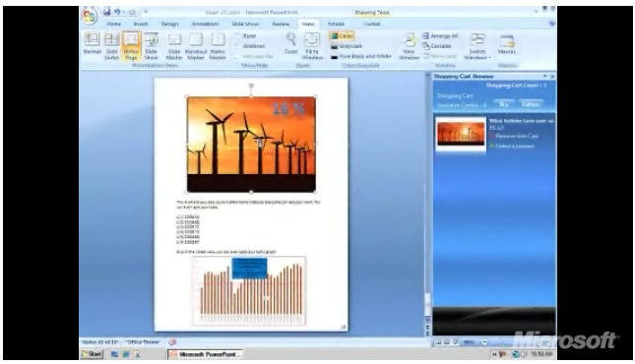The width and height of the screenshot is (635, 364).
Task: Select Notes Page view icon
Action: tap(131, 46)
